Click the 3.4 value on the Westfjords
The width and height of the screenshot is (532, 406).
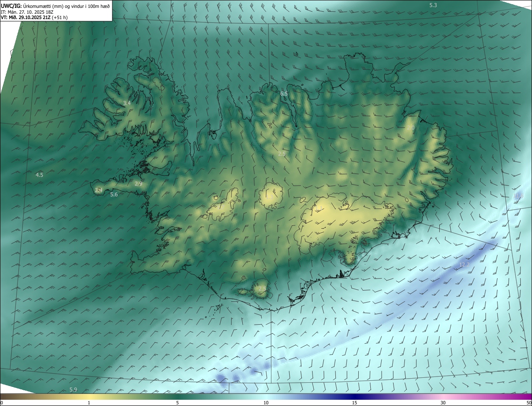pyautogui.click(x=127, y=103)
